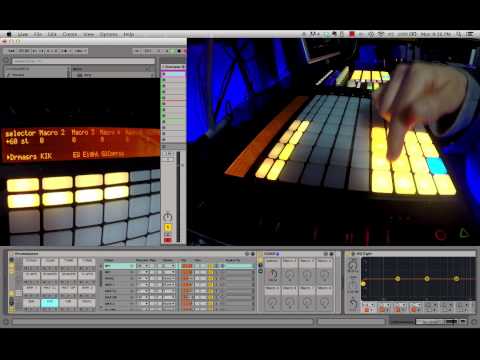Image resolution: width=480 pixels, height=360 pixels.
Task: Open the Apple menu
Action: 9,34
